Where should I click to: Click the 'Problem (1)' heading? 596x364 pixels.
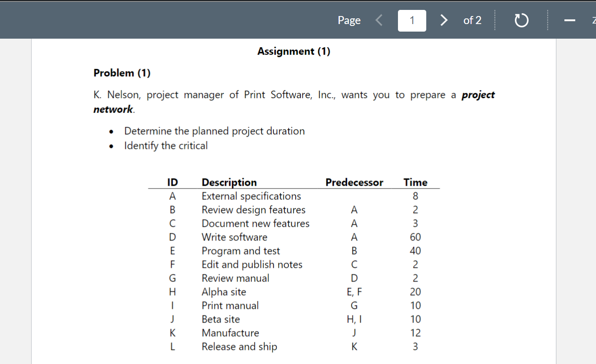(x=122, y=73)
